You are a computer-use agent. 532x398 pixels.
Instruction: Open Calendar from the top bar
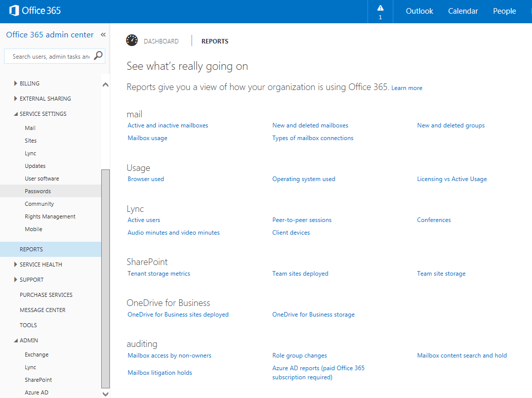point(463,11)
